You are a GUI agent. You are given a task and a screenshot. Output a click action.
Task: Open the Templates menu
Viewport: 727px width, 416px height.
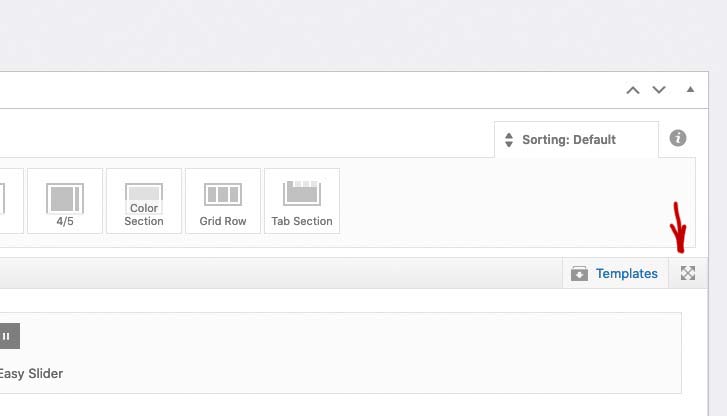point(615,273)
